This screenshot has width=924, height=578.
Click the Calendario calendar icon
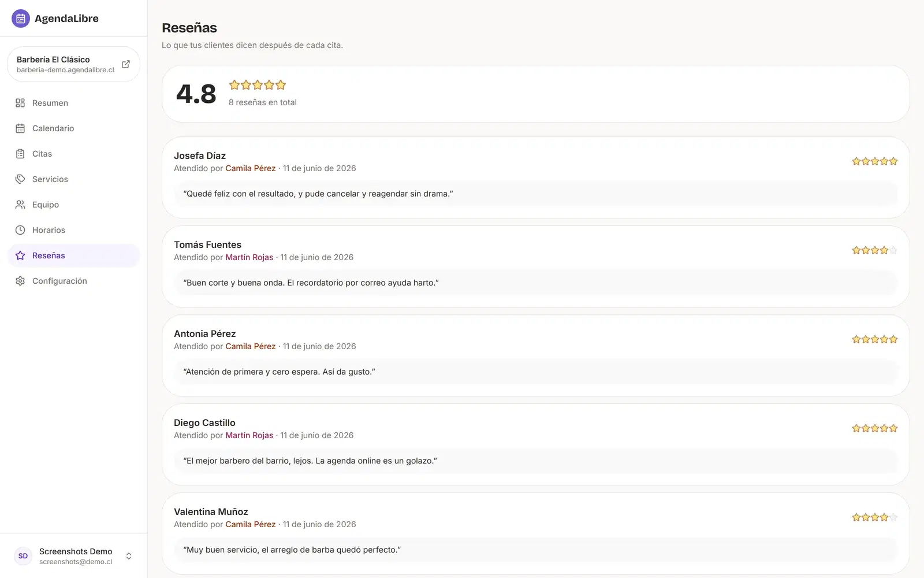20,128
